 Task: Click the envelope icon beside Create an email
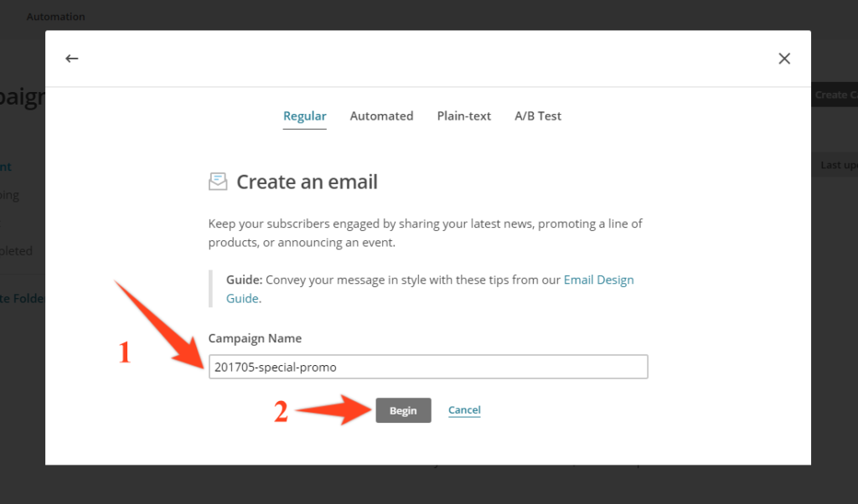218,182
